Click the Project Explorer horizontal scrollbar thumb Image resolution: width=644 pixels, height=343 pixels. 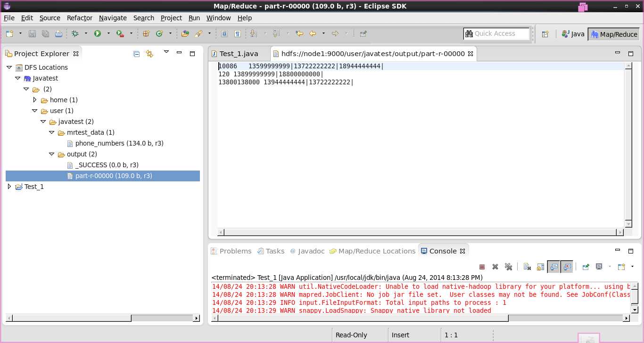tap(72, 318)
